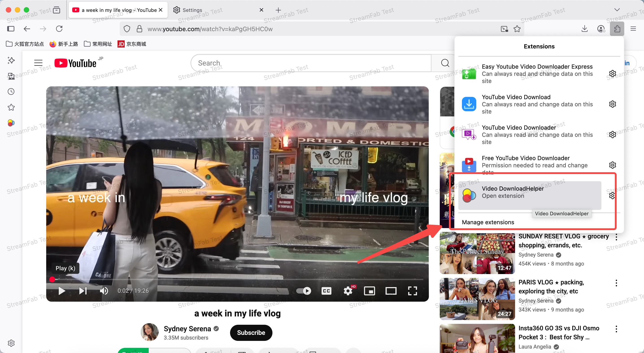This screenshot has height=353, width=644.
Task: Go back to previous page
Action: click(27, 29)
